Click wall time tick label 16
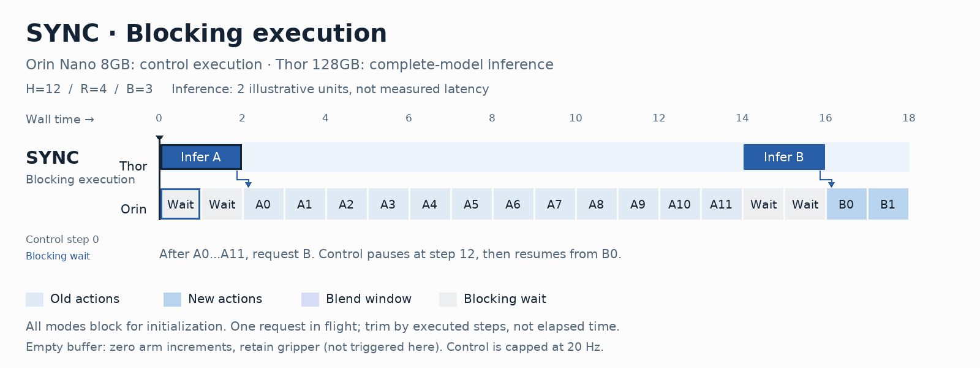 [826, 118]
